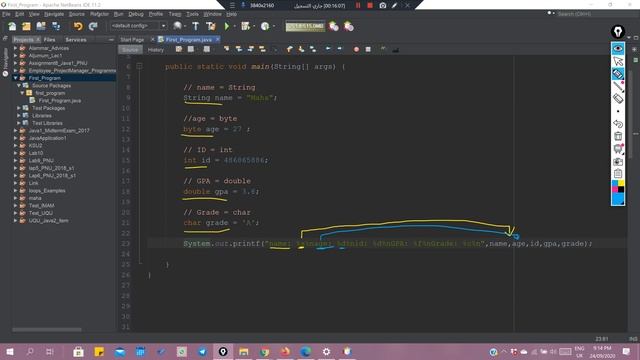Click the New Project toolbar icon
640x360 pixels.
point(27,27)
